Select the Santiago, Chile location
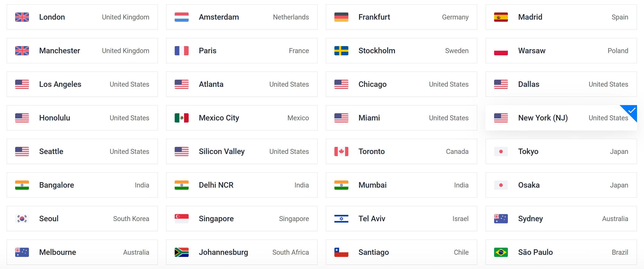 (x=401, y=252)
